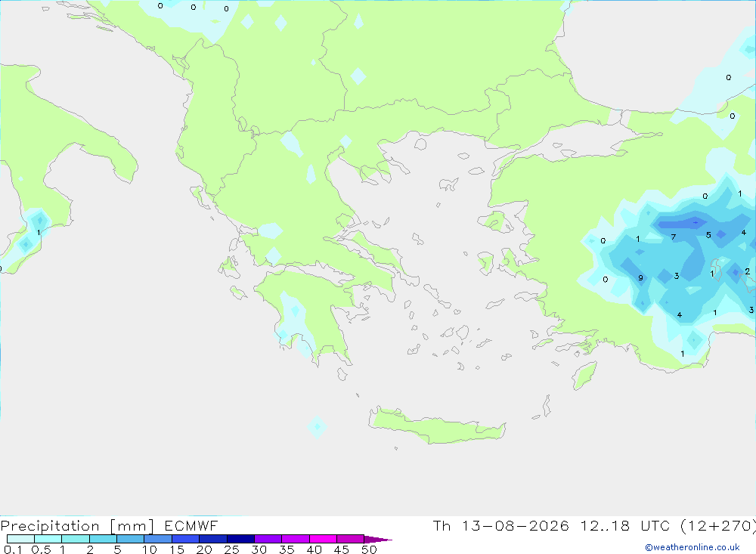Click the 20–25 mm legend color box

(213, 539)
